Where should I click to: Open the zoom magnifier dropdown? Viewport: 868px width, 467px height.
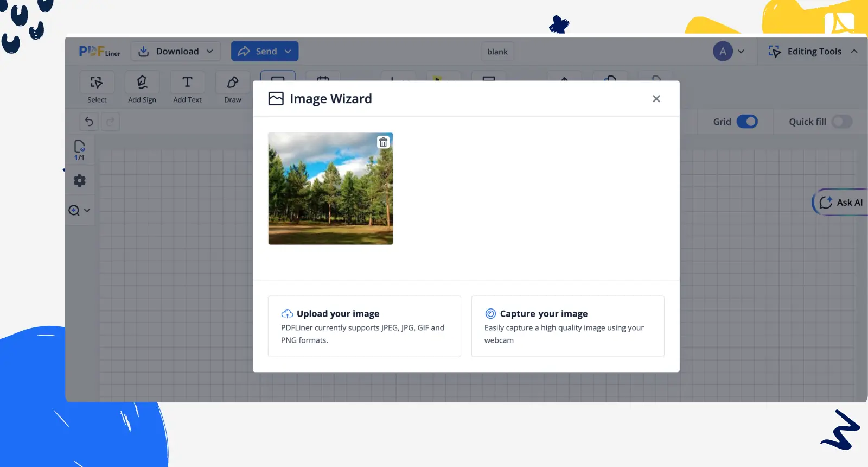pos(79,210)
